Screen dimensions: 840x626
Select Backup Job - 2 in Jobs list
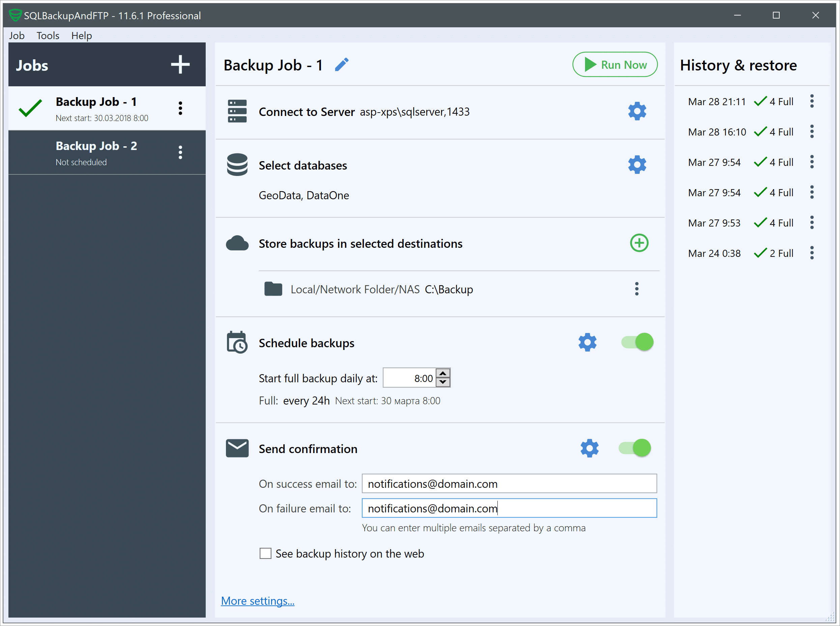click(107, 152)
